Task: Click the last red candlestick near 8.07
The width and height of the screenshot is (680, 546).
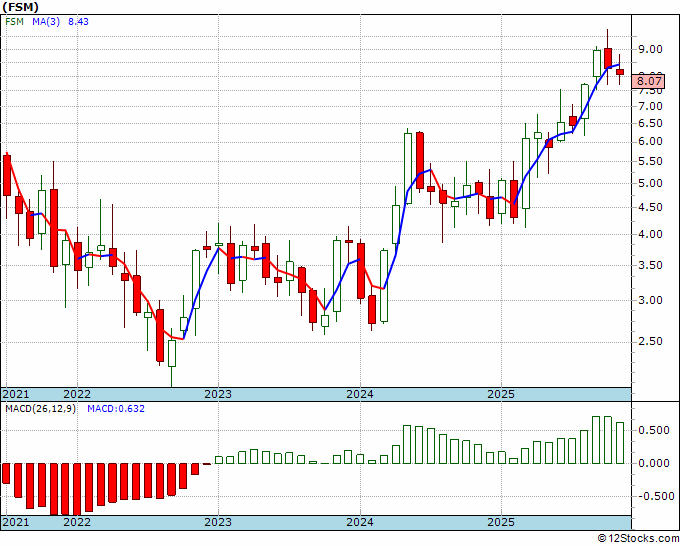Action: pyautogui.click(x=620, y=72)
